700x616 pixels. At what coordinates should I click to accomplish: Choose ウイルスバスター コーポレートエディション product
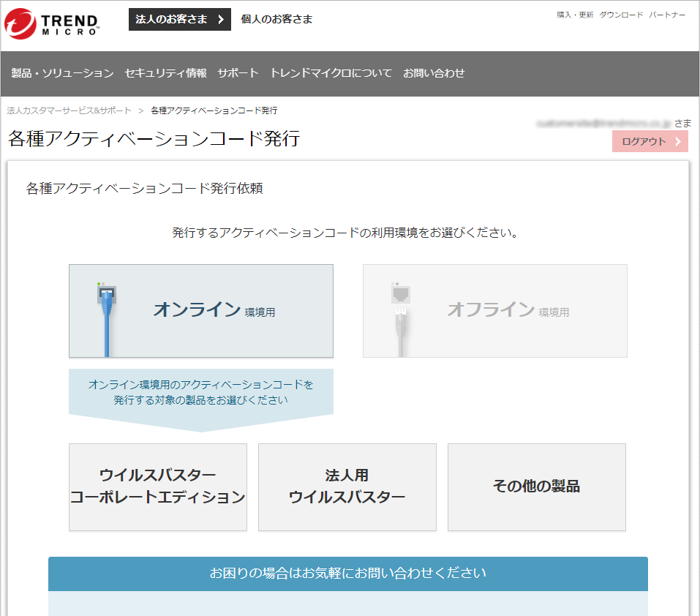(158, 487)
